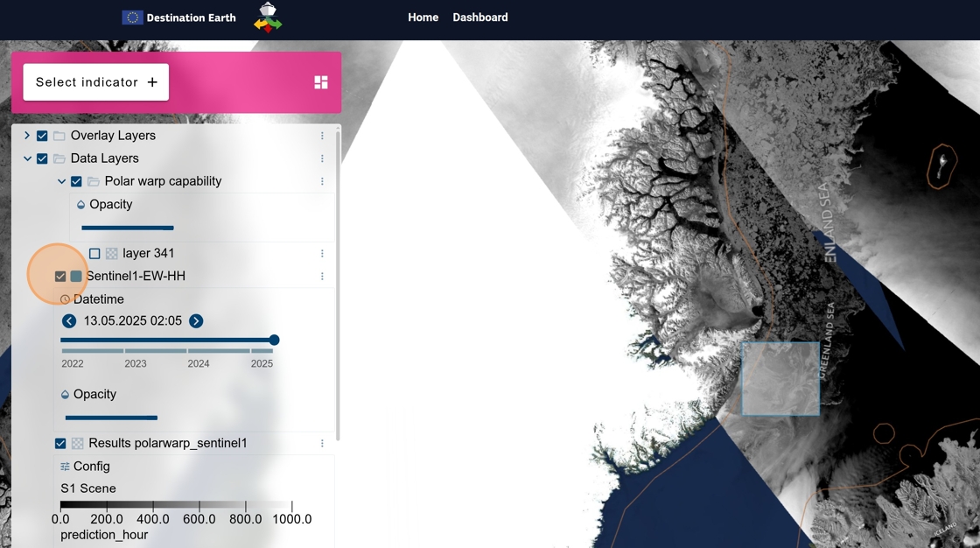Screen dimensions: 980x548
Task: Toggle the Data Layers checkbox
Action: pos(42,159)
